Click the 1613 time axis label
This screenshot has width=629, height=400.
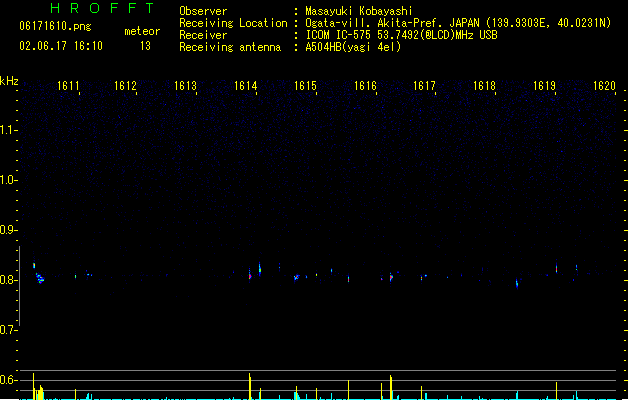185,86
